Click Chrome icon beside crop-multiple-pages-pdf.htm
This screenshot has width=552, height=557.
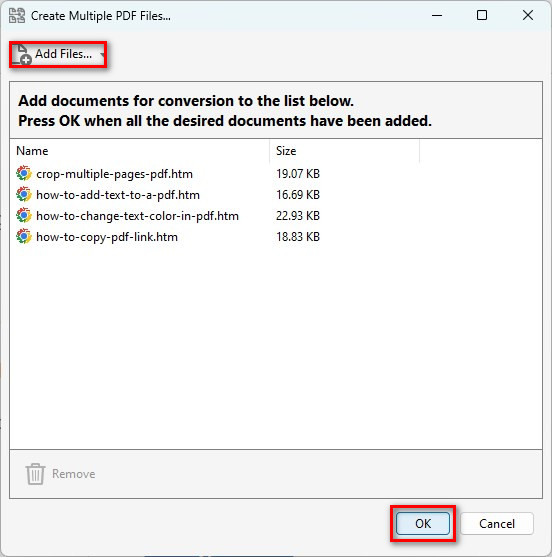click(24, 174)
